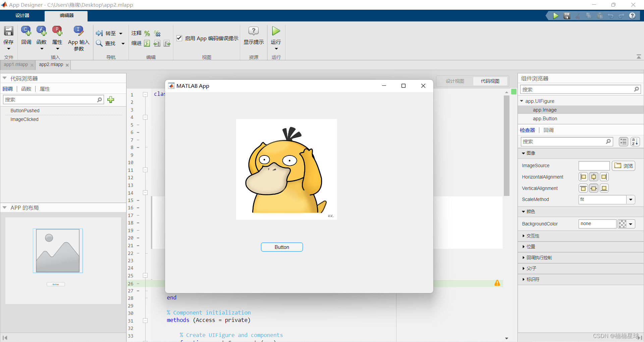Click the Psyduck image in MATLAB App window
This screenshot has height=342, width=644.
(286, 169)
